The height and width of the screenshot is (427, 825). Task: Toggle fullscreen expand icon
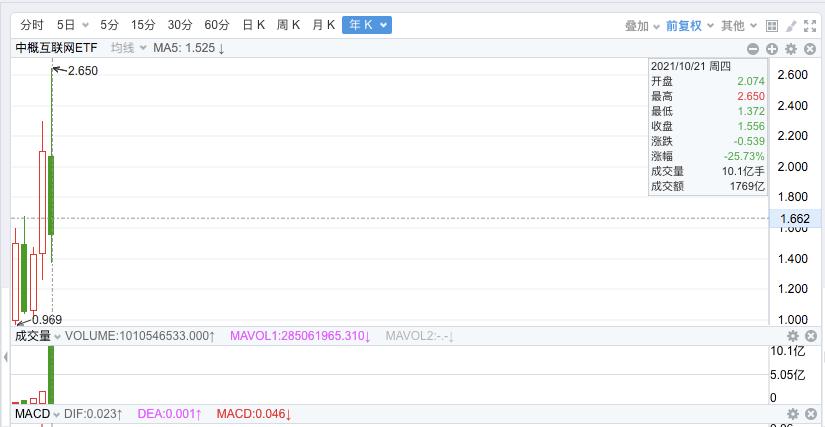tap(810, 26)
